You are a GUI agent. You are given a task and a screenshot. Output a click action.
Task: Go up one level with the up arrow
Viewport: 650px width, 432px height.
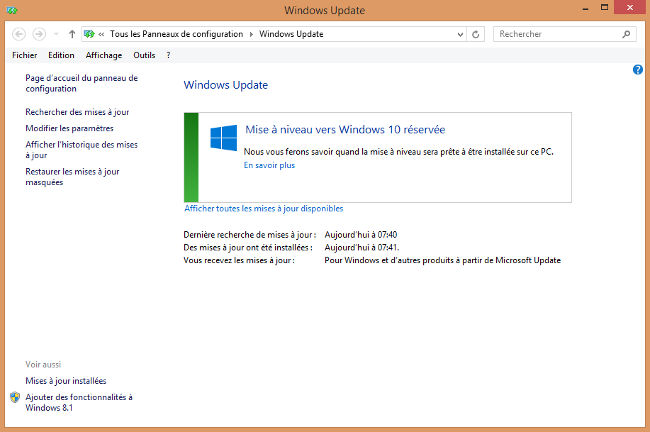click(x=72, y=34)
